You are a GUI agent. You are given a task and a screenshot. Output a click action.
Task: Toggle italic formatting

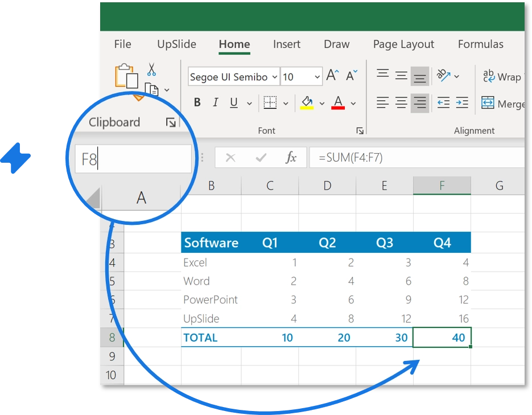215,102
